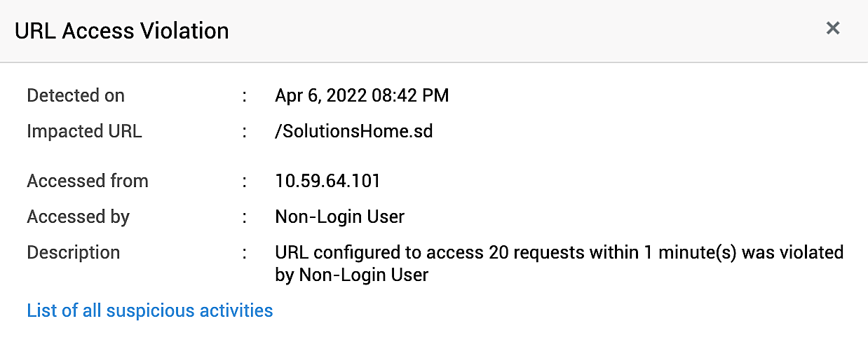Click the colon next to Detected on
Image resolution: width=868 pixels, height=356 pixels.
click(x=245, y=95)
